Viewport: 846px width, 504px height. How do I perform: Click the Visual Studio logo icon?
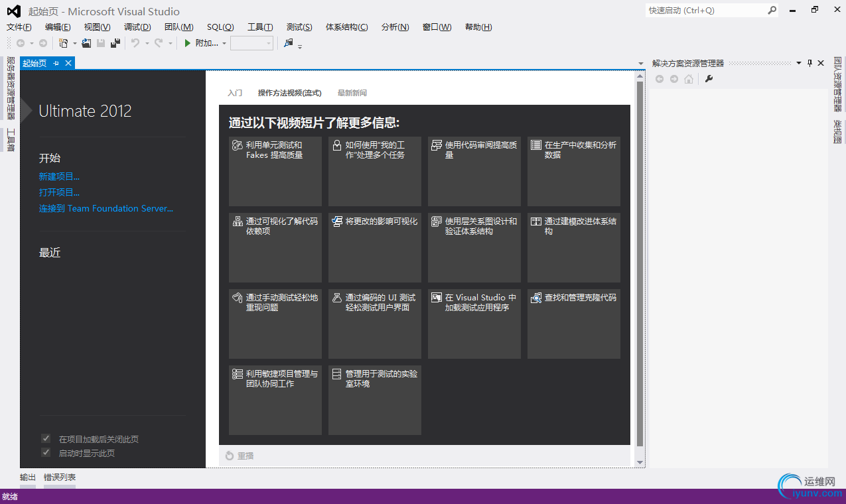[13, 11]
